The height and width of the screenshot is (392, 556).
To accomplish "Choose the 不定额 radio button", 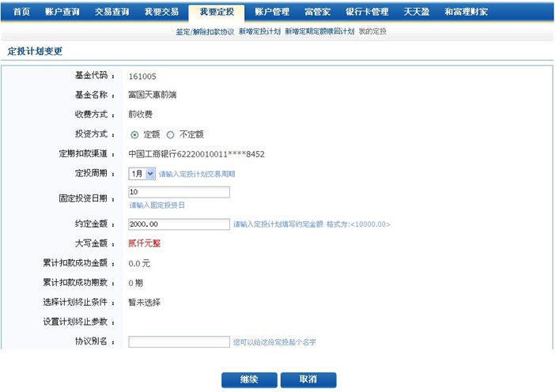I will (170, 134).
